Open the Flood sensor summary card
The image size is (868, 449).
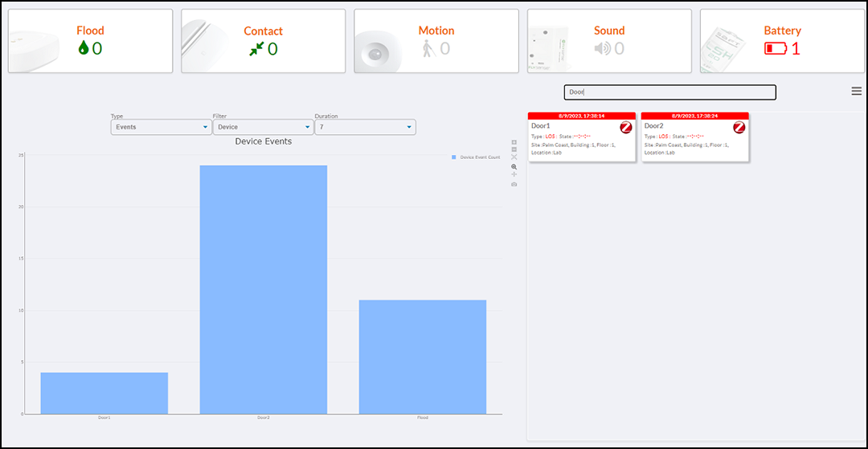(90, 41)
